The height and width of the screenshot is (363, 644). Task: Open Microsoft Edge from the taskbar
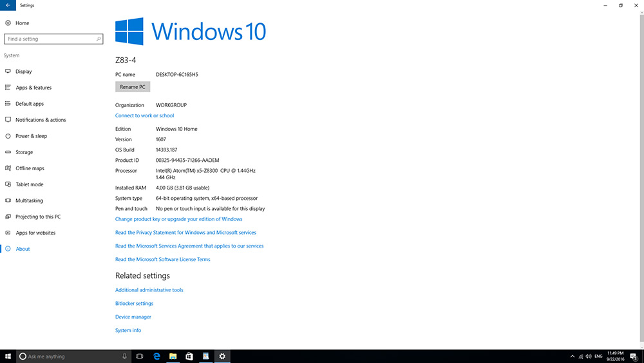coord(156,356)
